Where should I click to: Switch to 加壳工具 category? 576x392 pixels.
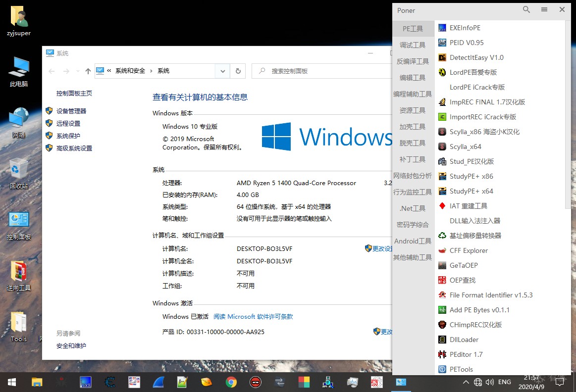(413, 127)
